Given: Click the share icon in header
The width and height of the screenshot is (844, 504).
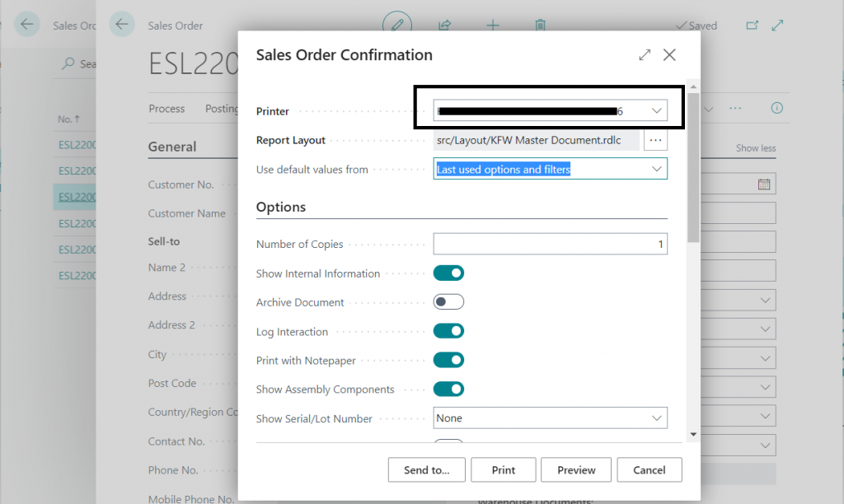Looking at the screenshot, I should tap(445, 25).
